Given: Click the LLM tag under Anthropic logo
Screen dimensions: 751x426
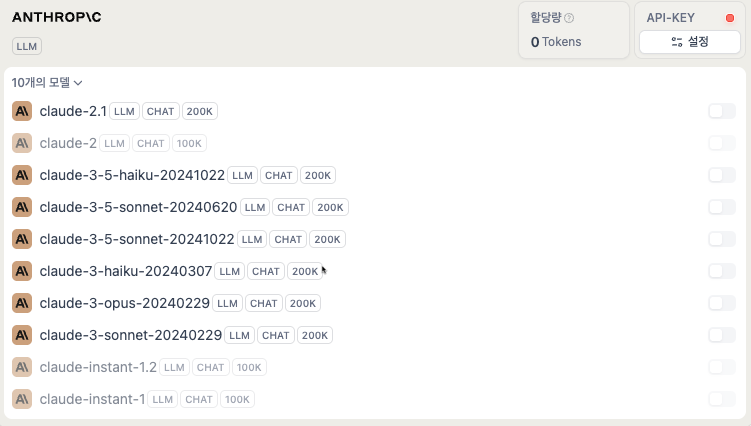Looking at the screenshot, I should pyautogui.click(x=27, y=46).
